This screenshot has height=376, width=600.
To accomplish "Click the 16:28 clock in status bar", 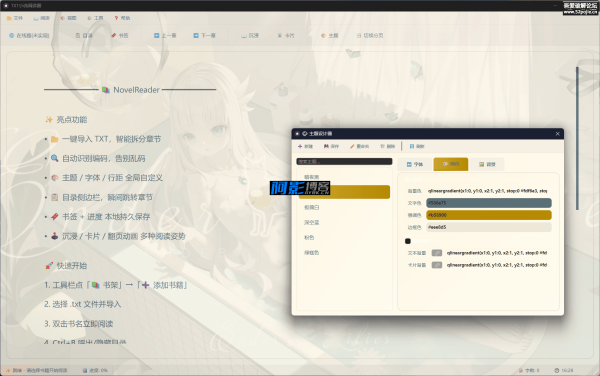I will click(564, 370).
